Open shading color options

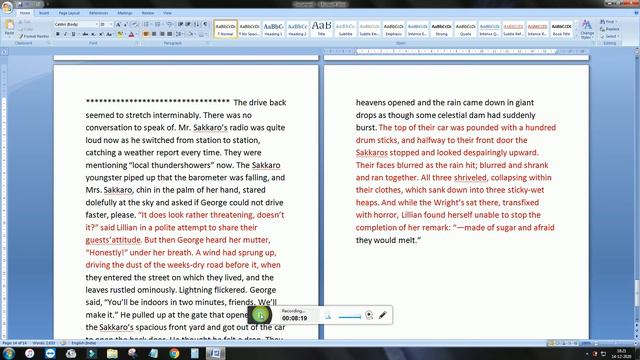191,34
